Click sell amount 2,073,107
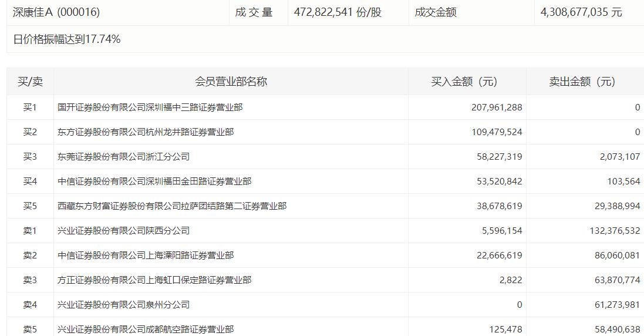Image resolution: width=644 pixels, height=336 pixels. coord(620,157)
